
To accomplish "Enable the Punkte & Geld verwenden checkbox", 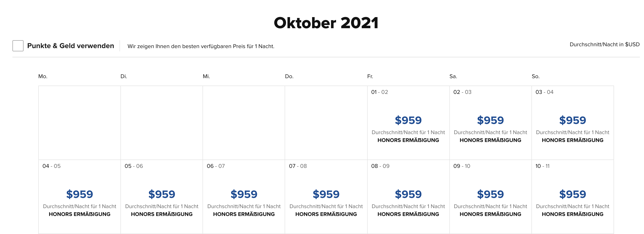I will click(x=18, y=46).
